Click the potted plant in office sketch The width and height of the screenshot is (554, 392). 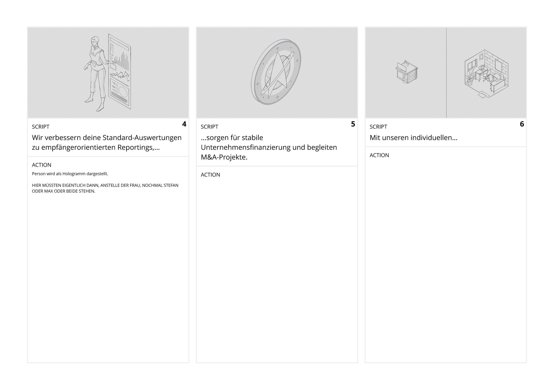470,78
